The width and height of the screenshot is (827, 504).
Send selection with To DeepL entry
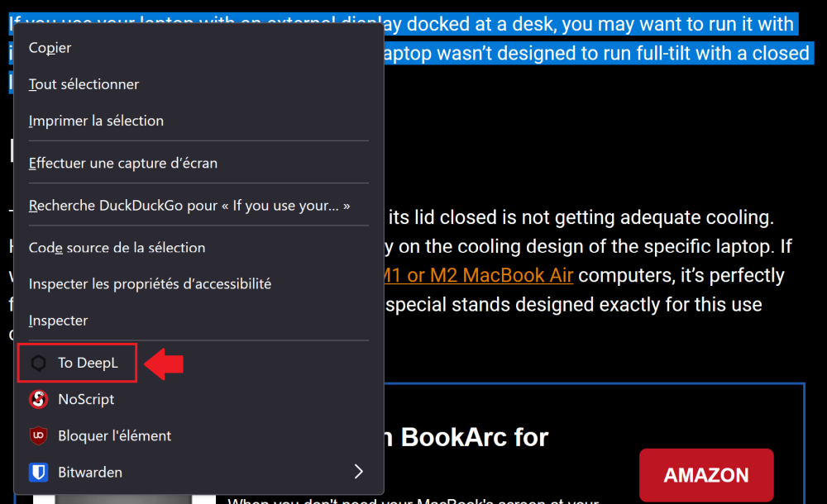pos(198,363)
